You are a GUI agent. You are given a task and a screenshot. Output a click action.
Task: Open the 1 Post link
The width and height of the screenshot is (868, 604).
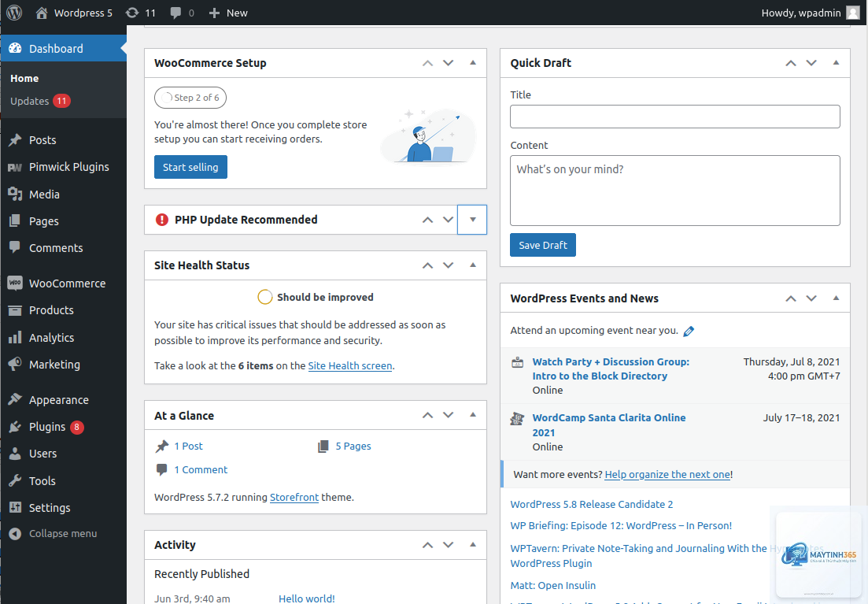point(188,446)
